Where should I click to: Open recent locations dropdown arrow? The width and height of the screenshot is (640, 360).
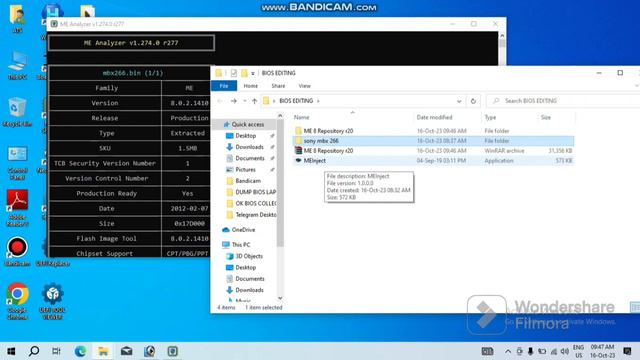point(244,101)
